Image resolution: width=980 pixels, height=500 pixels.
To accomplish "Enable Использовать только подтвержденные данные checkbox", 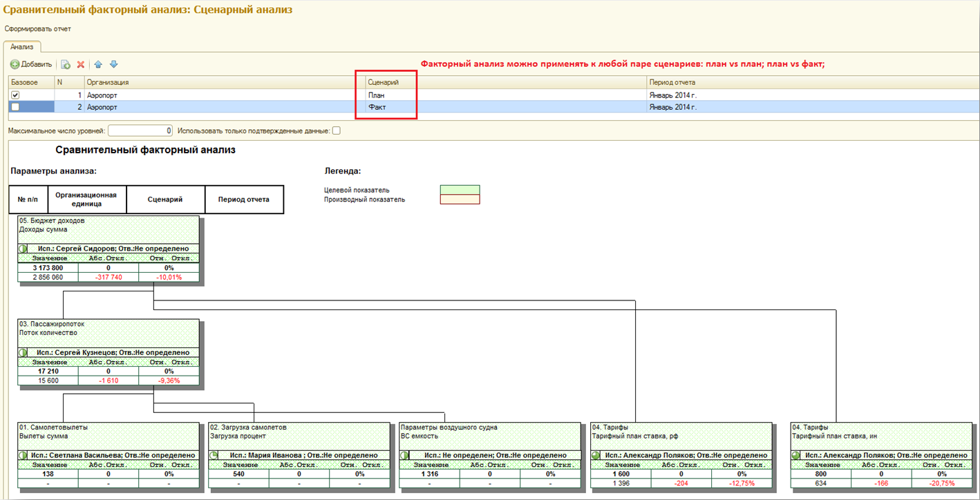I will [337, 131].
